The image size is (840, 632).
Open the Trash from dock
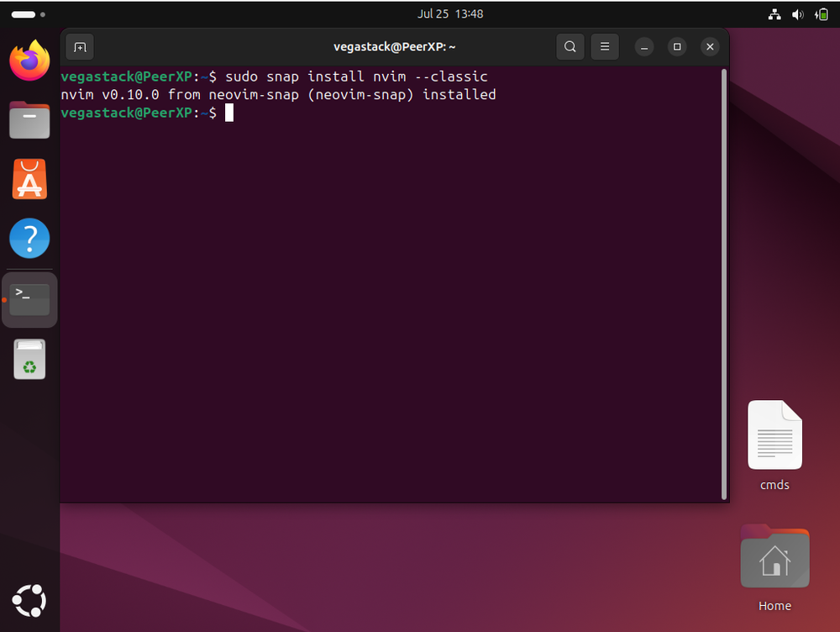(29, 359)
